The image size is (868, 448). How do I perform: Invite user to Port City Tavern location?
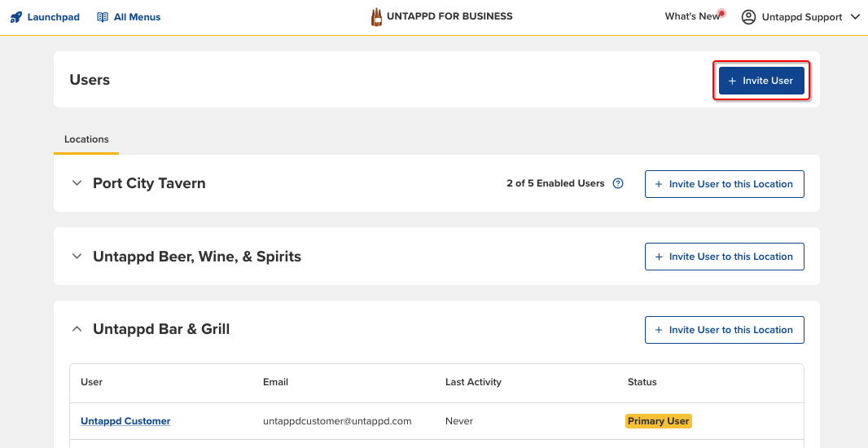pyautogui.click(x=724, y=184)
